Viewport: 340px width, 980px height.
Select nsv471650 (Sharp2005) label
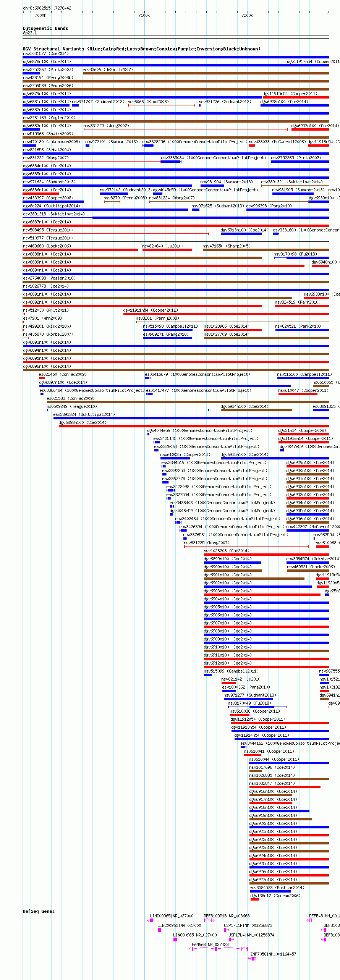(x=227, y=246)
